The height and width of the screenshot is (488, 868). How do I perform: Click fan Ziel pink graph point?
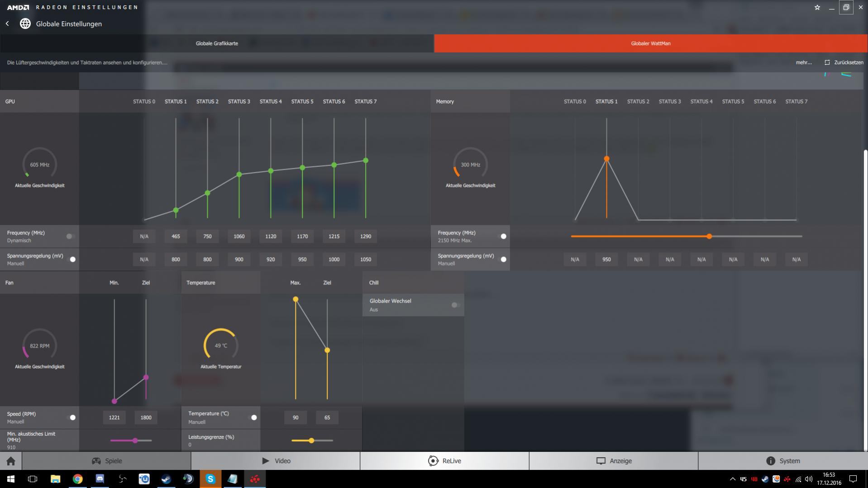(146, 377)
